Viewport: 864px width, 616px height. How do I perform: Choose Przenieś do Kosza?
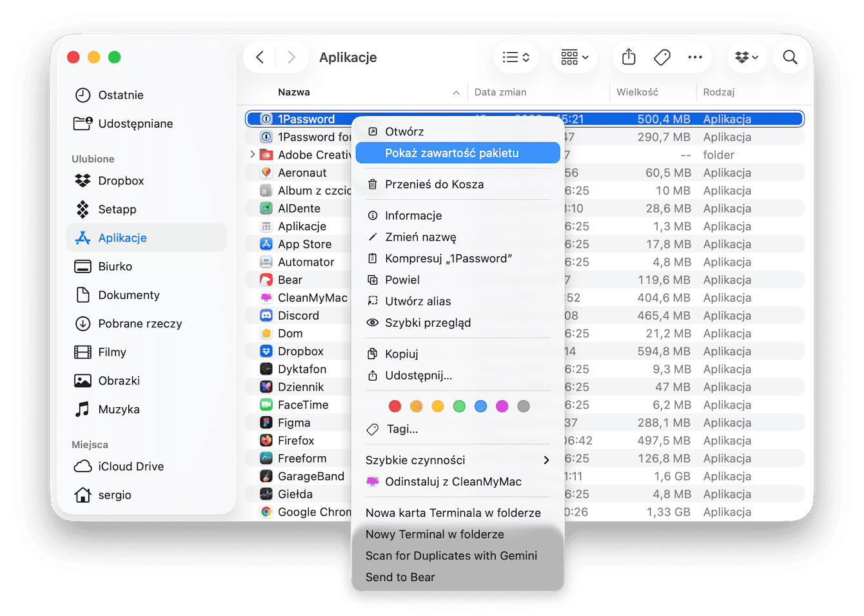(x=458, y=184)
